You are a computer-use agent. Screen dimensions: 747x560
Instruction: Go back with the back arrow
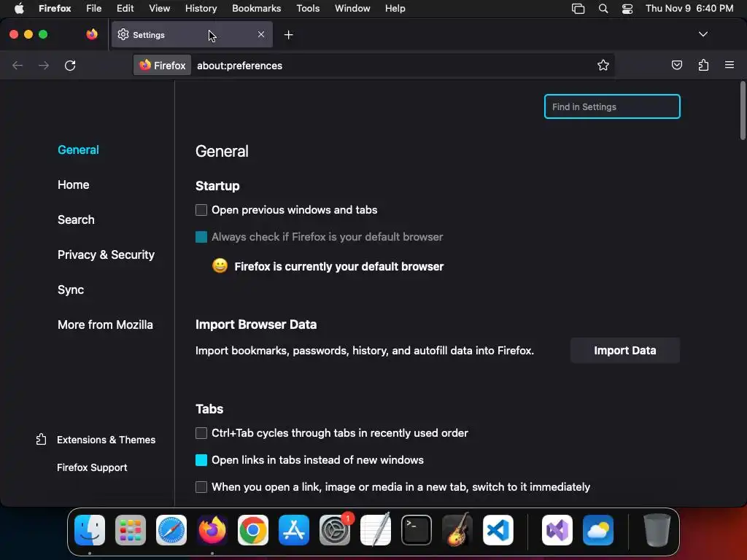click(18, 65)
